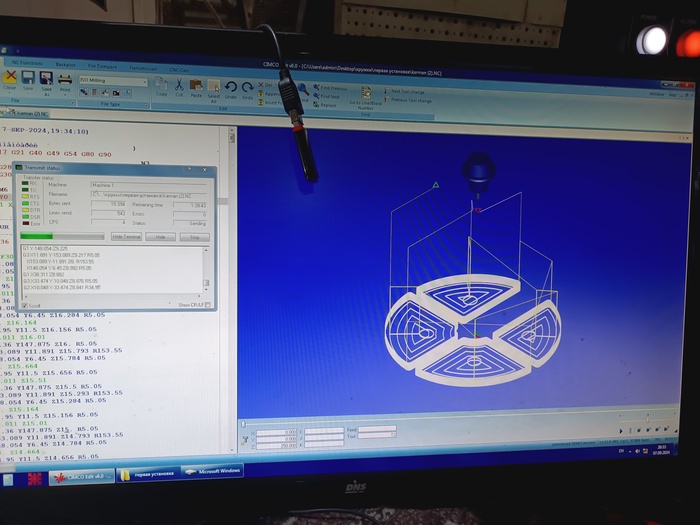Click the first small File Type setup icon
The height and width of the screenshot is (525, 700).
pyautogui.click(x=83, y=92)
